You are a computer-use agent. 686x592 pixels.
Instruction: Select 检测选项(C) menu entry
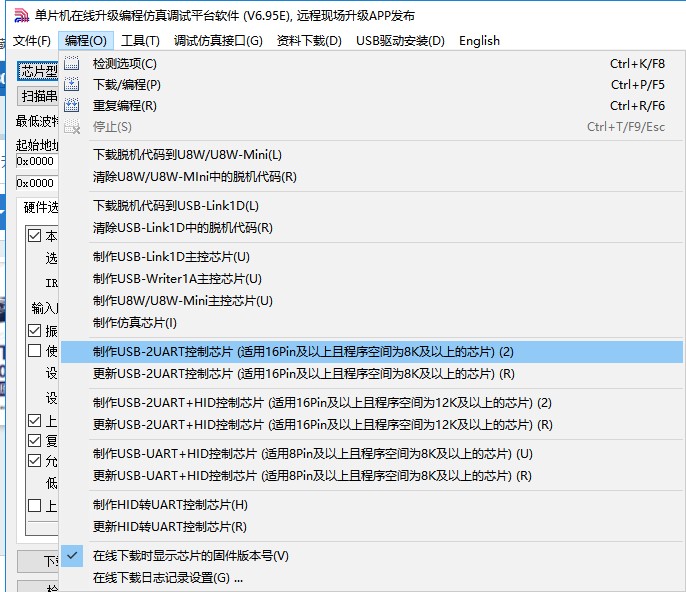pyautogui.click(x=372, y=63)
